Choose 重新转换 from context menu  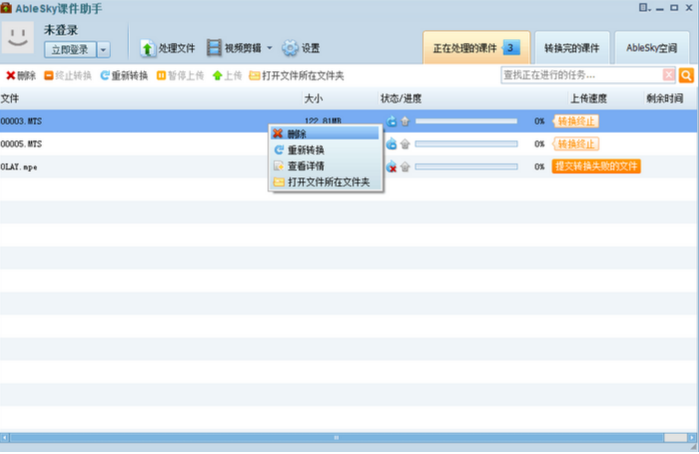[305, 150]
